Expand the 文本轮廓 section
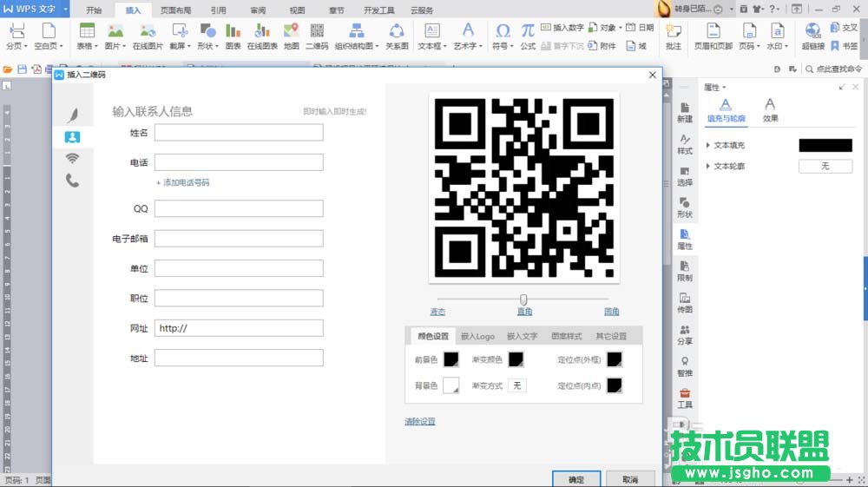Viewport: 868px width, 487px height. [x=708, y=166]
